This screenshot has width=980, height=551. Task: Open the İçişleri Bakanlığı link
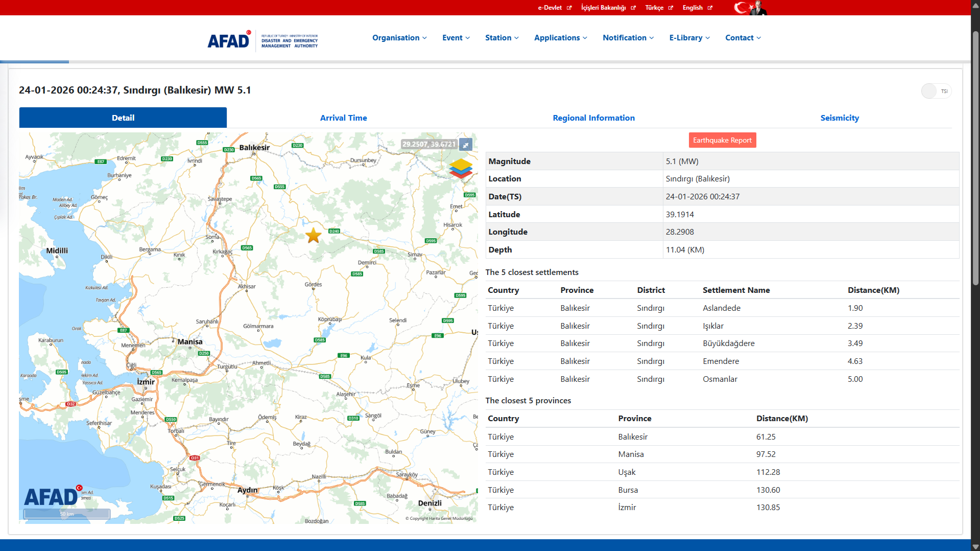(604, 8)
